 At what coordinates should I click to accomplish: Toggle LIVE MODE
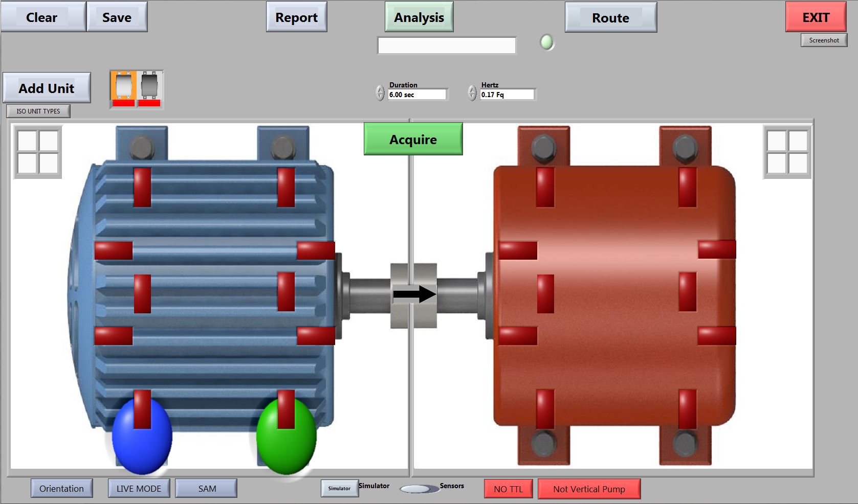pyautogui.click(x=139, y=488)
